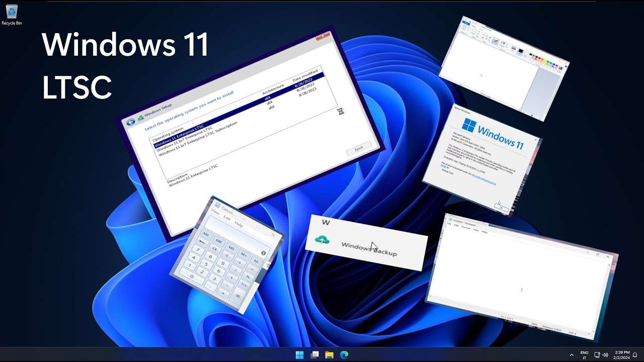Click the Windows Start button on taskbar
This screenshot has width=644, height=362.
(300, 355)
